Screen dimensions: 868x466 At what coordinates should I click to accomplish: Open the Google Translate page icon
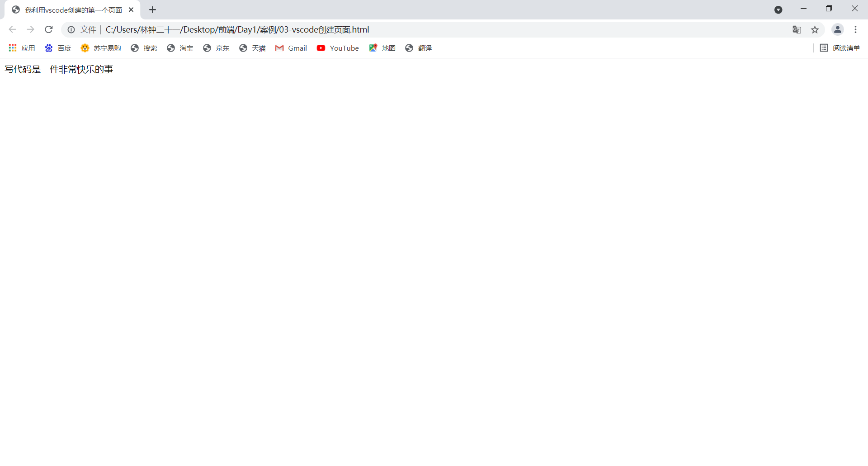(797, 29)
